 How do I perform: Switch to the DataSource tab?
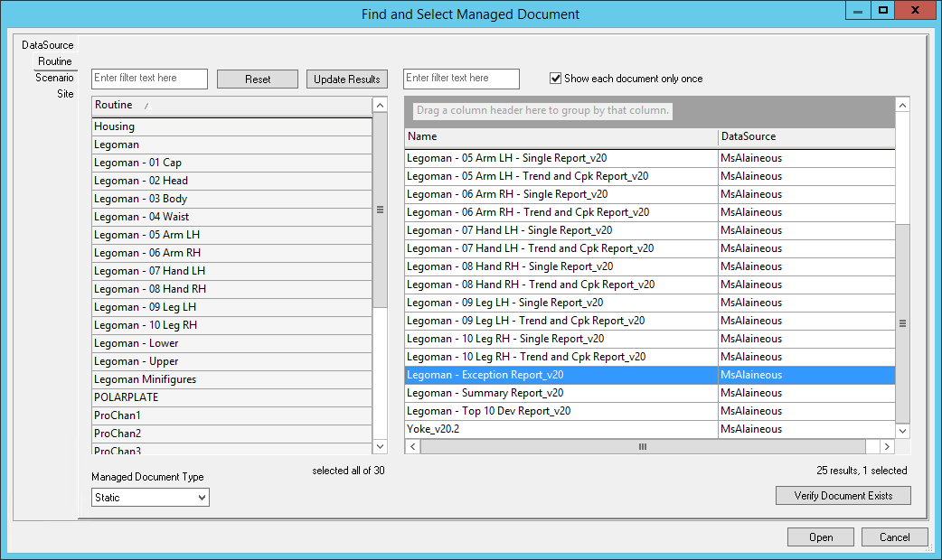pyautogui.click(x=48, y=45)
